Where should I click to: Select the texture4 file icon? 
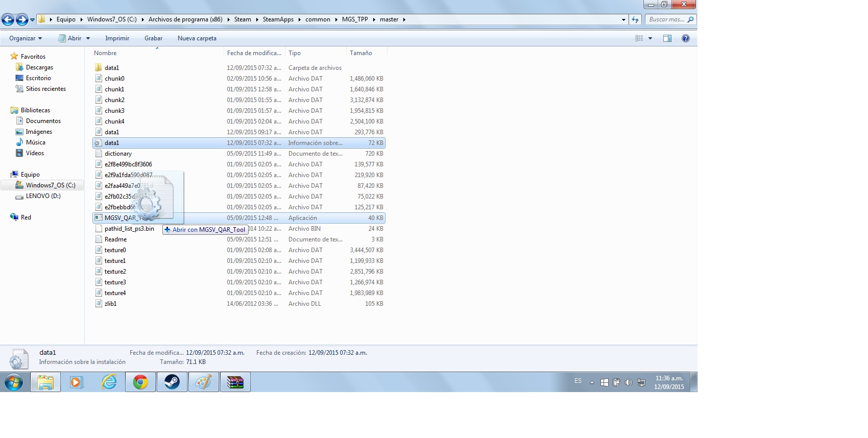tap(99, 293)
